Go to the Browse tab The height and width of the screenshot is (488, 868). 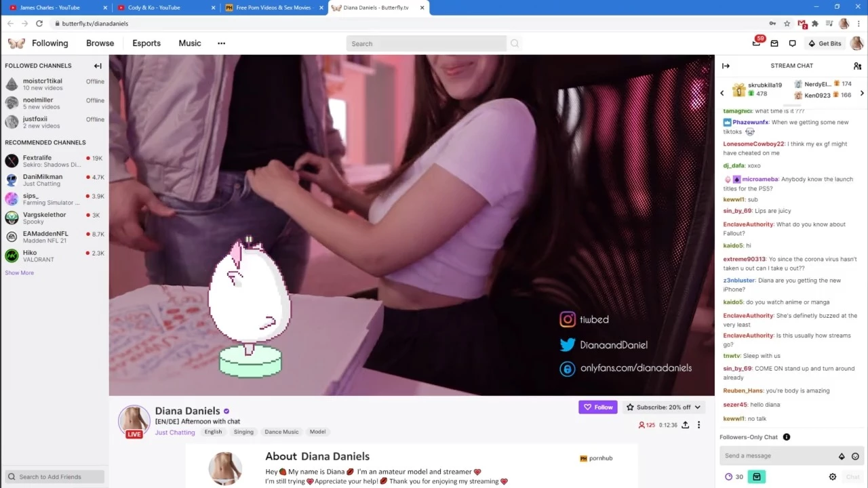pyautogui.click(x=100, y=43)
